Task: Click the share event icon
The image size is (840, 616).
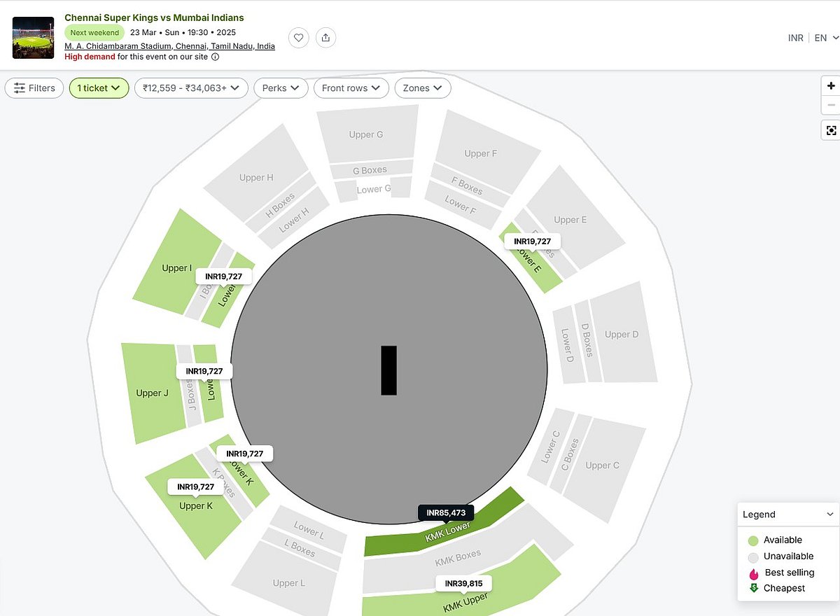Action: [x=325, y=38]
